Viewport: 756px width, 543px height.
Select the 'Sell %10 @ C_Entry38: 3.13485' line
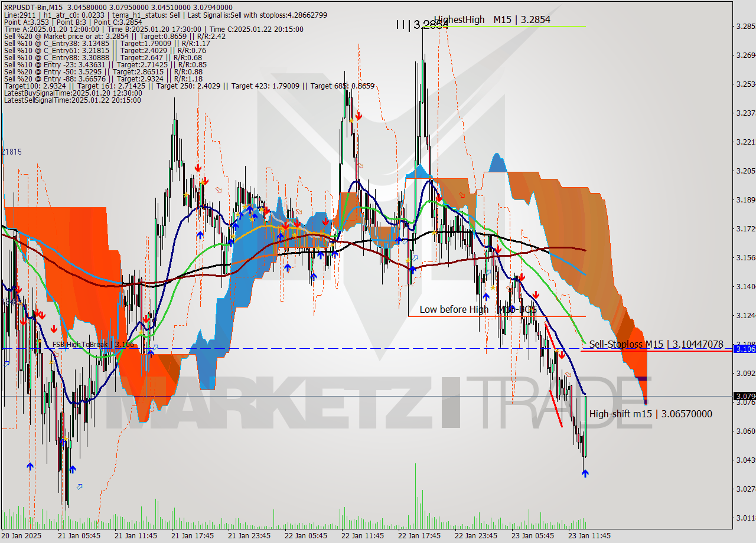(107, 43)
